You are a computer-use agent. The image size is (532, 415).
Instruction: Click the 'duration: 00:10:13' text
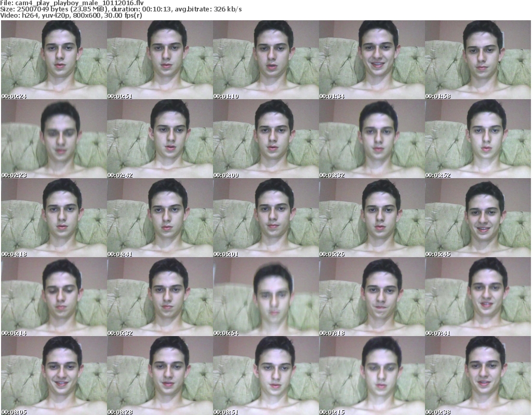point(141,9)
